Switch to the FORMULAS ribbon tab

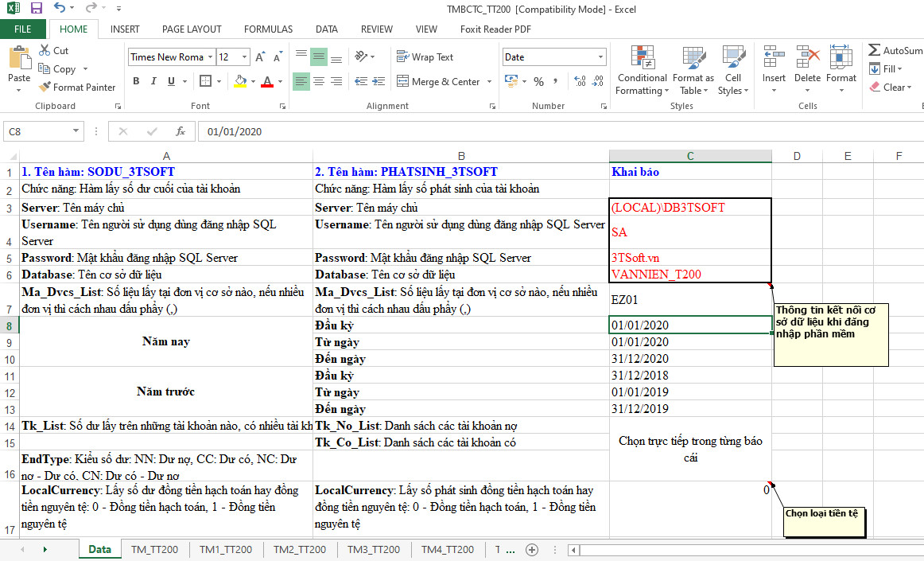coord(268,29)
